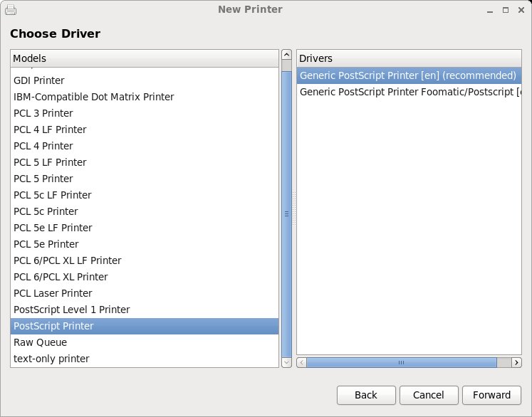Go Back to the previous step
The image size is (532, 417).
(365, 395)
